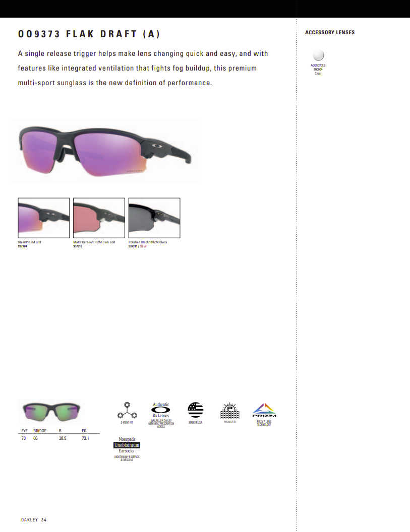Select the Steel/PRIZM Golf thumbnail

coord(44,218)
